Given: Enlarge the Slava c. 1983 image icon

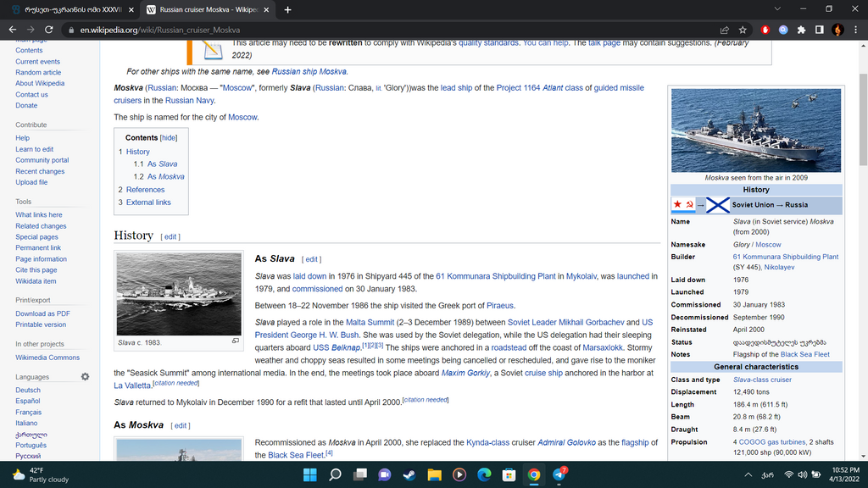Looking at the screenshot, I should click(x=236, y=341).
